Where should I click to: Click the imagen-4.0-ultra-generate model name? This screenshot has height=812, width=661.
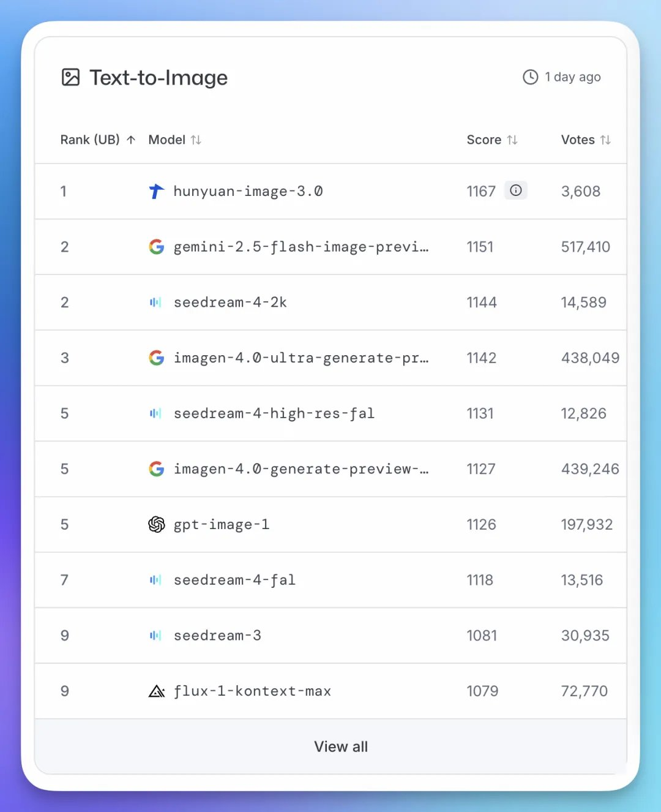click(301, 358)
